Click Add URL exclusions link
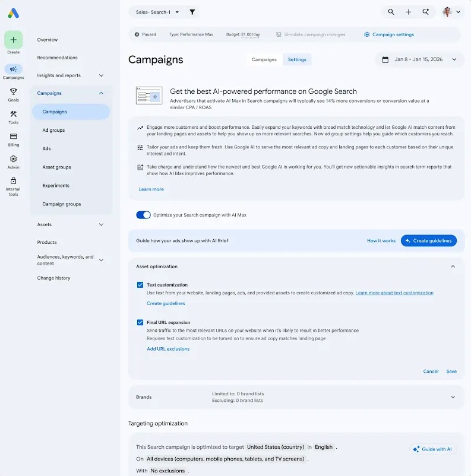The image size is (471, 476). (168, 349)
